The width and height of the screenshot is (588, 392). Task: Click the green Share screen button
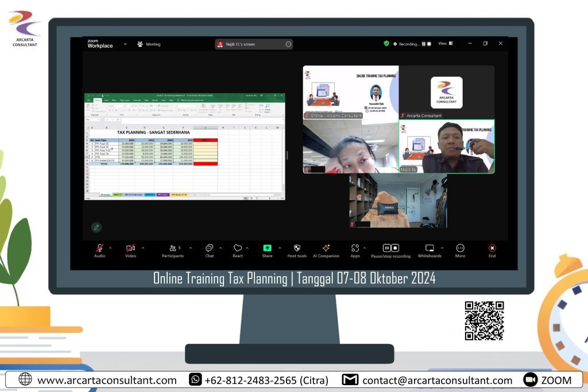(267, 249)
